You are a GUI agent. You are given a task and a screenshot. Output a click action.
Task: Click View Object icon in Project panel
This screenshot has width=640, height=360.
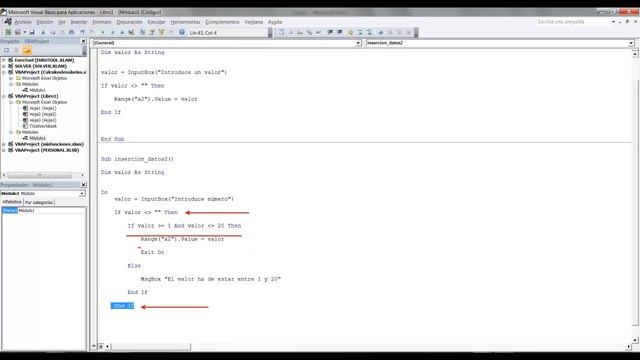[16, 50]
